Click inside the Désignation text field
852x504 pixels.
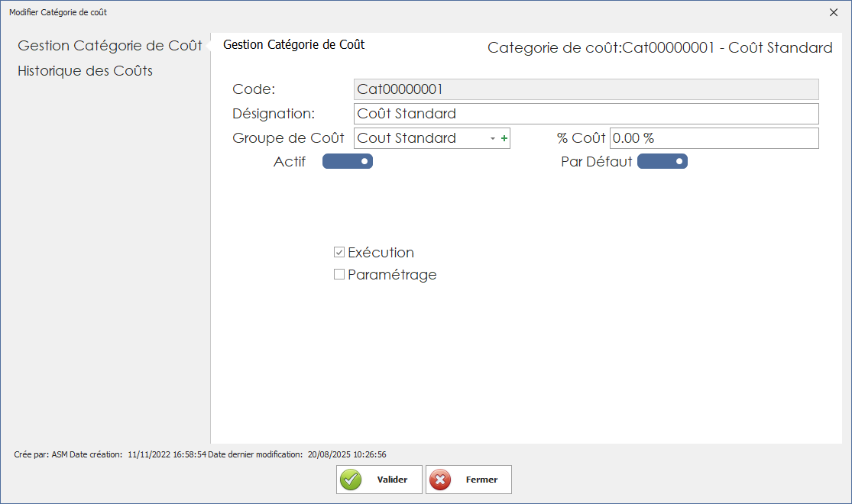[535, 114]
